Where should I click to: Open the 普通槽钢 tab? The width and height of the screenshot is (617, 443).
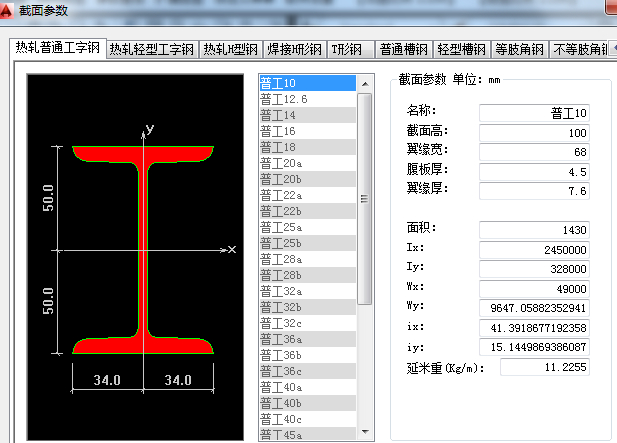403,50
